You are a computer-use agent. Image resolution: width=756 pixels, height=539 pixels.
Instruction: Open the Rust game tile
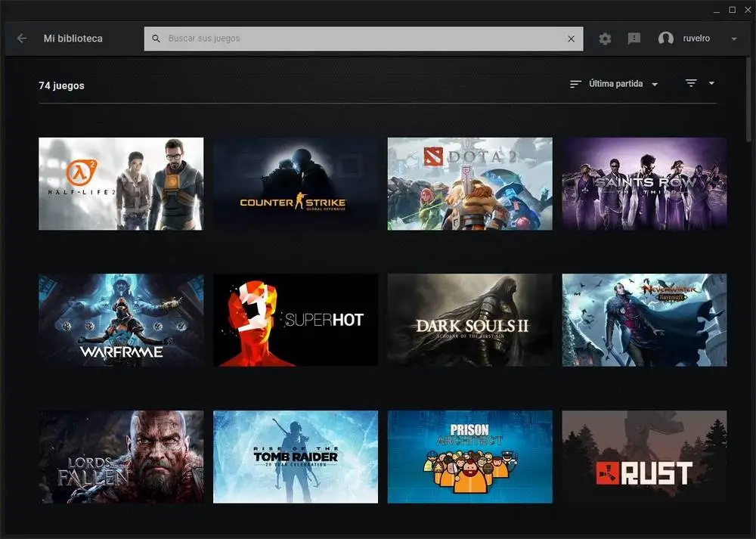(645, 457)
